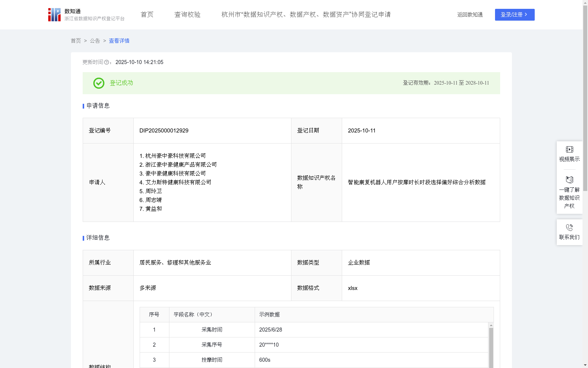Click the green 登记成功 checkmark icon

(x=98, y=83)
